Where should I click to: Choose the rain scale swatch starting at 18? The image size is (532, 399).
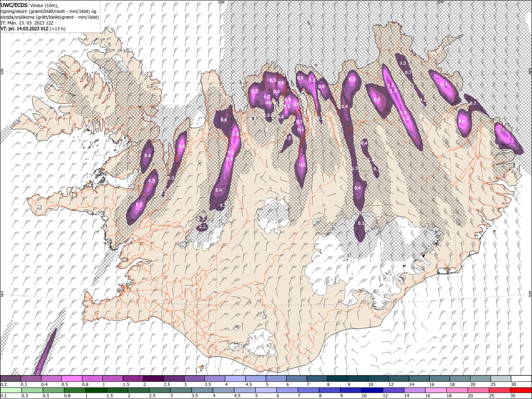(x=457, y=390)
